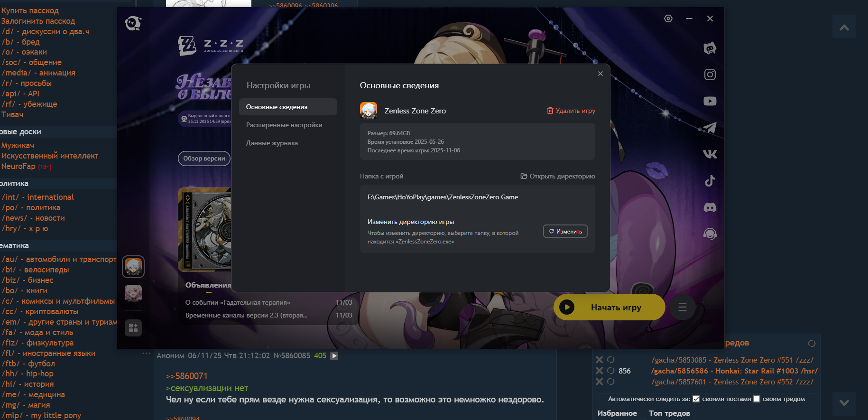Open the Honkai: Star Rail #1003 thread link
This screenshot has height=420, width=868.
(734, 371)
